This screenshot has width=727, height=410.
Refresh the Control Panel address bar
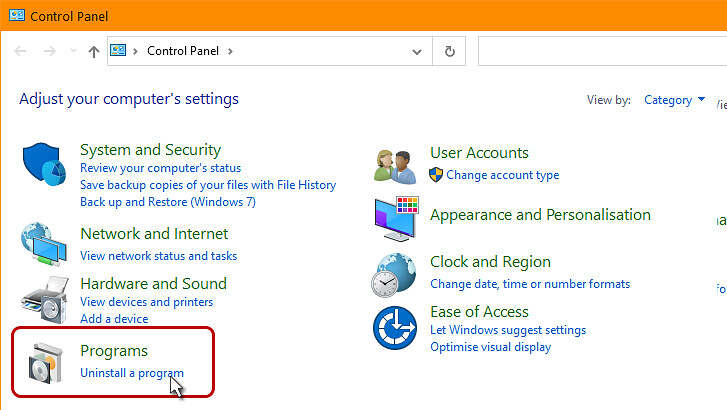449,51
